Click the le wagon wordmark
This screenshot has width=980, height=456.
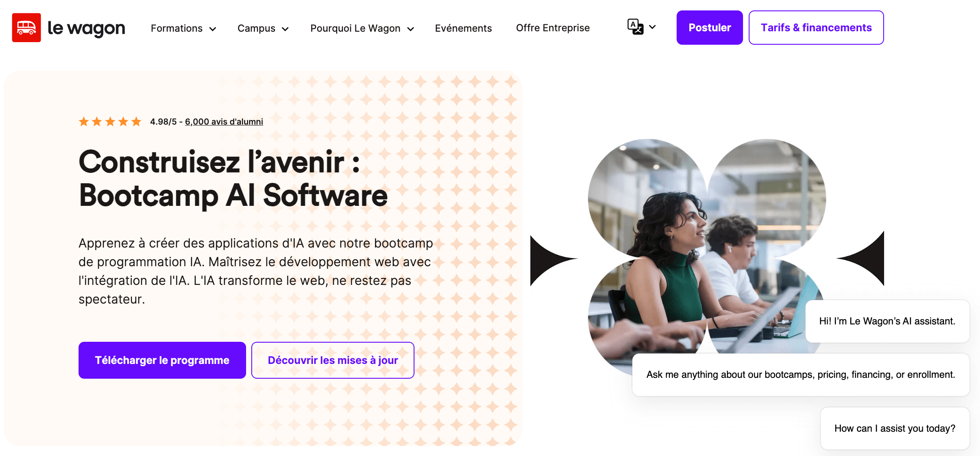tap(86, 29)
